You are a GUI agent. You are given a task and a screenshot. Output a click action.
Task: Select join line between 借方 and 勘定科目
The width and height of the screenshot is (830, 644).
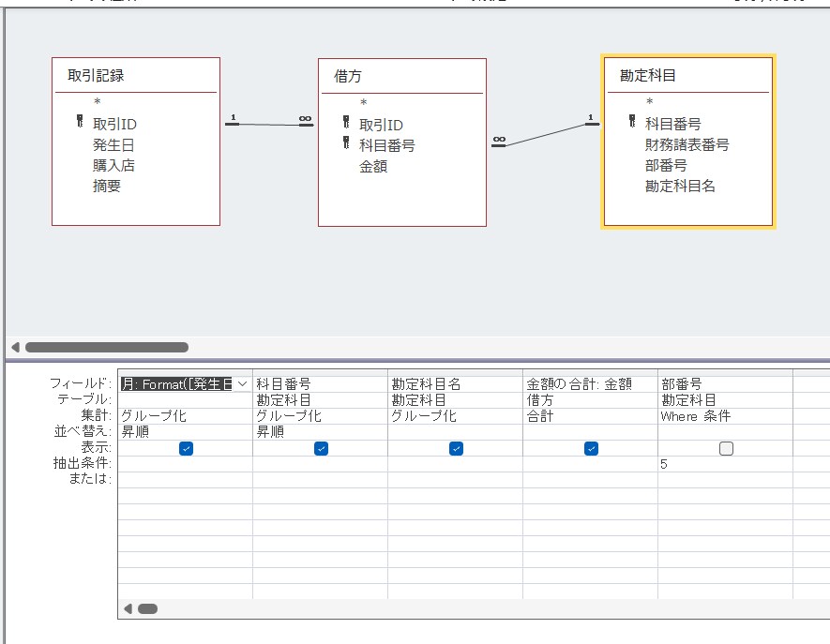point(545,134)
